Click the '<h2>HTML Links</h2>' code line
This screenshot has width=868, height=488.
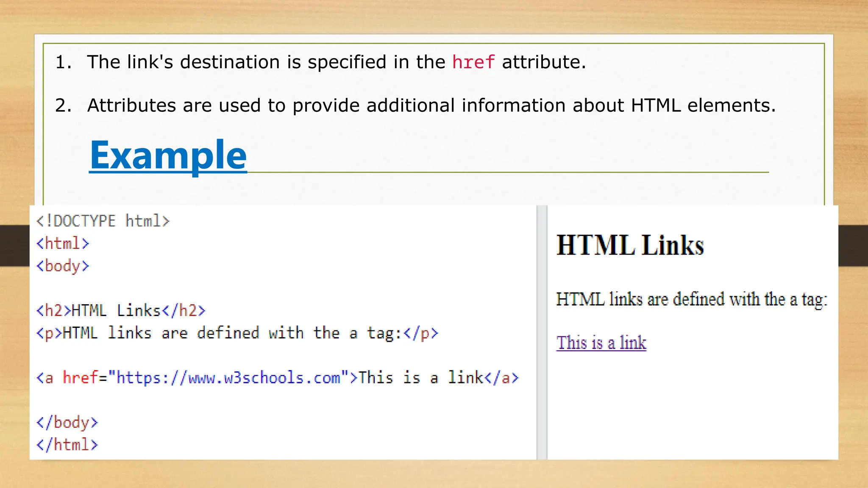click(x=121, y=311)
